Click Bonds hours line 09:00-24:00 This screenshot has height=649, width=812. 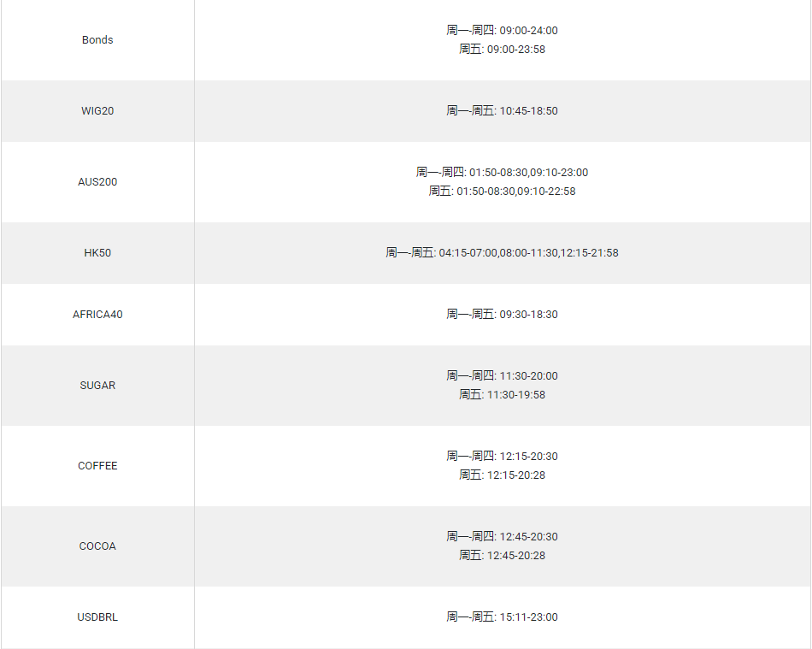tap(502, 31)
